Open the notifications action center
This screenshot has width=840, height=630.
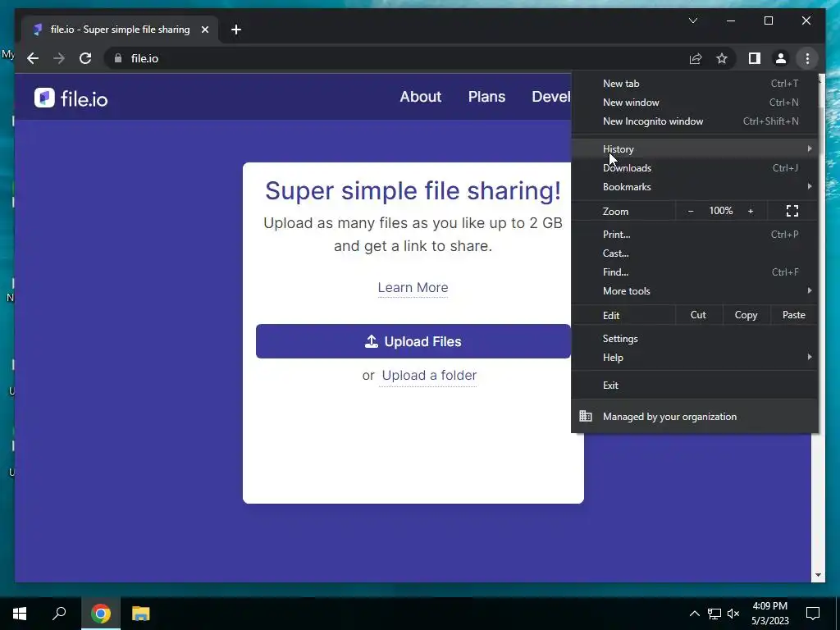pyautogui.click(x=813, y=614)
